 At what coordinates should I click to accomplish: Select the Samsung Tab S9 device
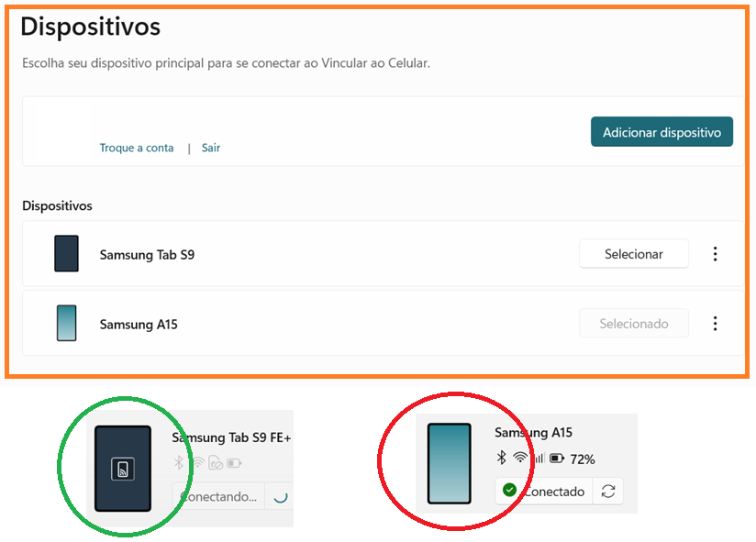(x=634, y=254)
